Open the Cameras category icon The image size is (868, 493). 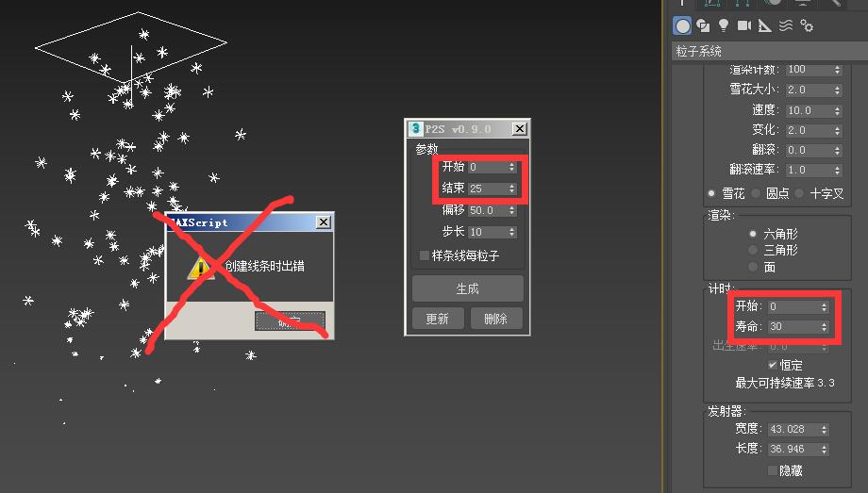coord(744,25)
